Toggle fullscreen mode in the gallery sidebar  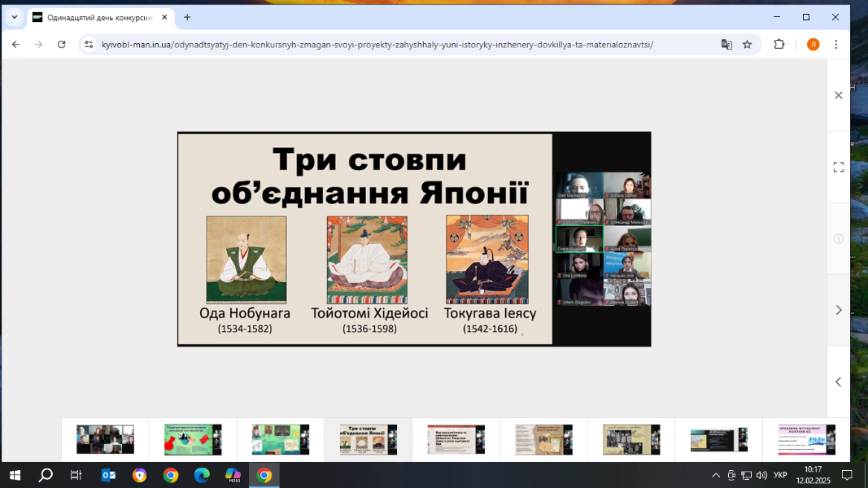tap(838, 167)
